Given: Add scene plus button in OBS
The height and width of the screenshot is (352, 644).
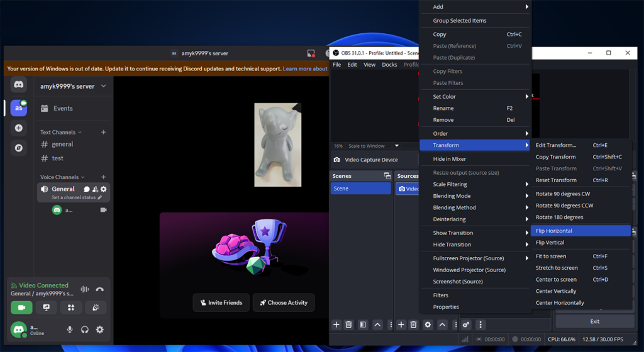Looking at the screenshot, I should click(336, 324).
